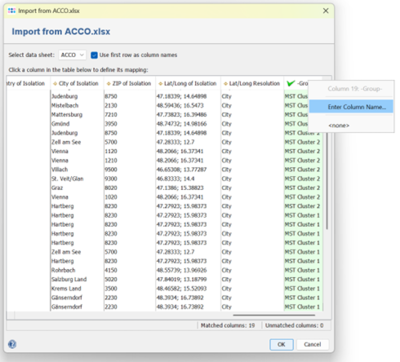
Task: Click the MST Cluster cell in Rohrbach row
Action: (302, 270)
